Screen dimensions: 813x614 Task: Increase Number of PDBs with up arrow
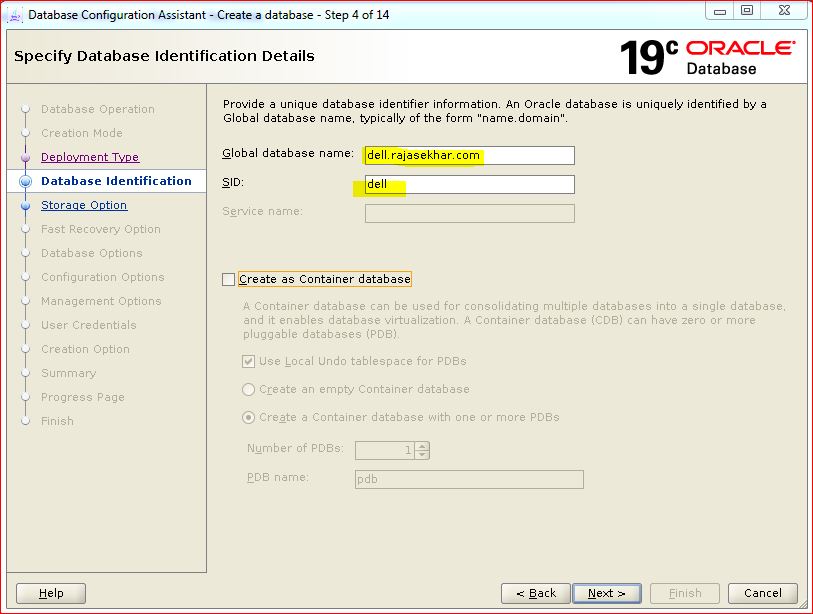pyautogui.click(x=422, y=446)
